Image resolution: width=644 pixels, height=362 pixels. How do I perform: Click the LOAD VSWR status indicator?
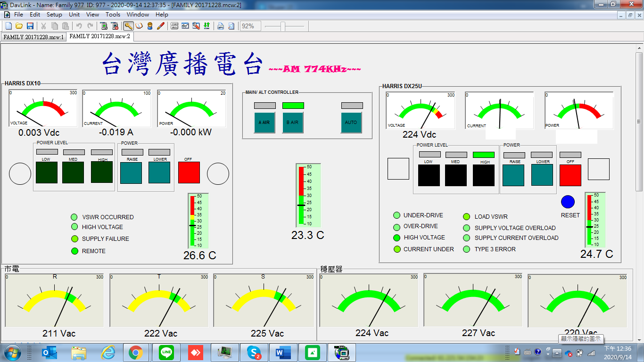coord(467,217)
